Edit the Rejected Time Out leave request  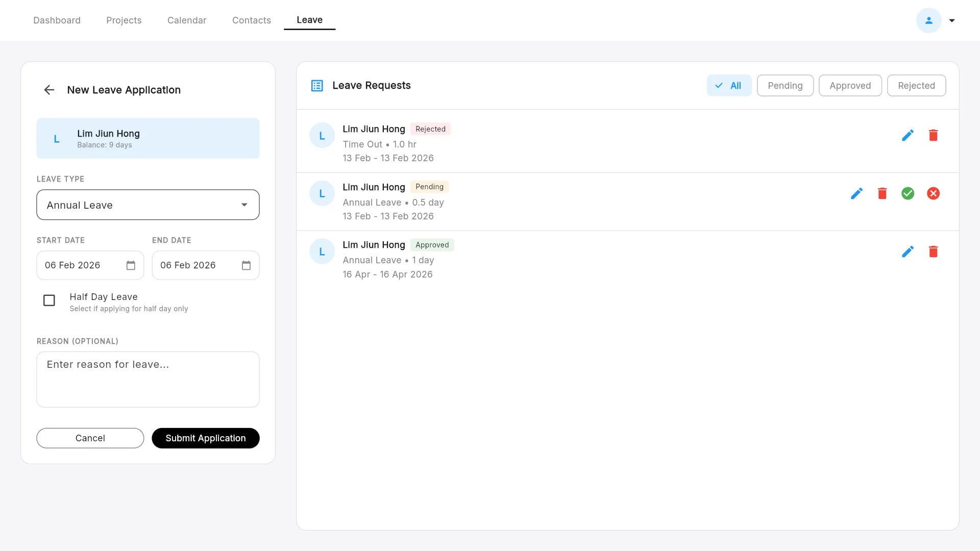(908, 135)
